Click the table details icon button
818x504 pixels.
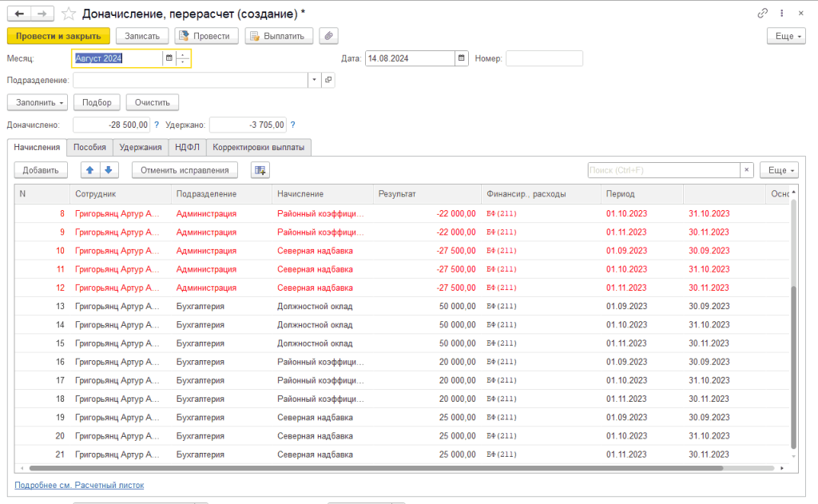pos(260,170)
